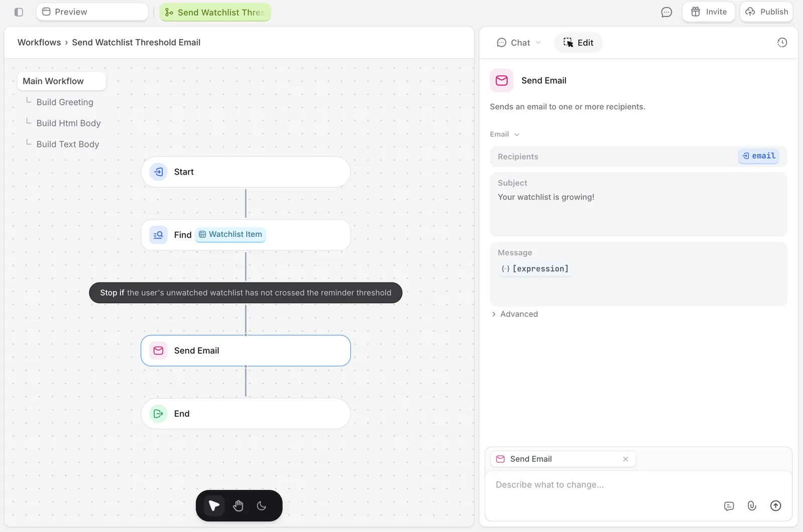Click the pink Send Email panel icon
This screenshot has height=532, width=803.
coord(501,80)
